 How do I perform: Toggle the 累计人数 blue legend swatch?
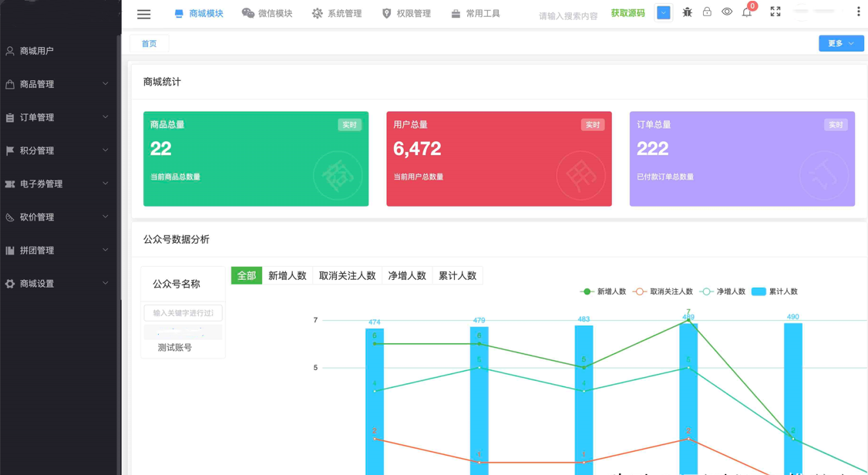click(x=759, y=291)
